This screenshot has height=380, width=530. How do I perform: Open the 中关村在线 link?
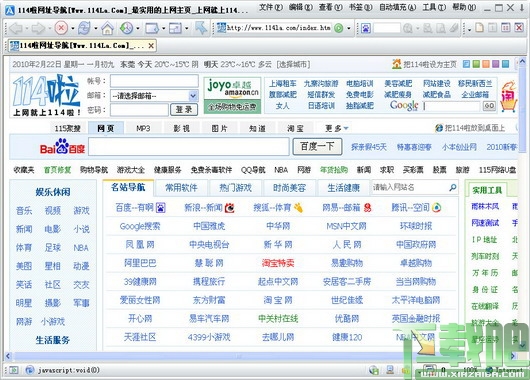coord(278,318)
